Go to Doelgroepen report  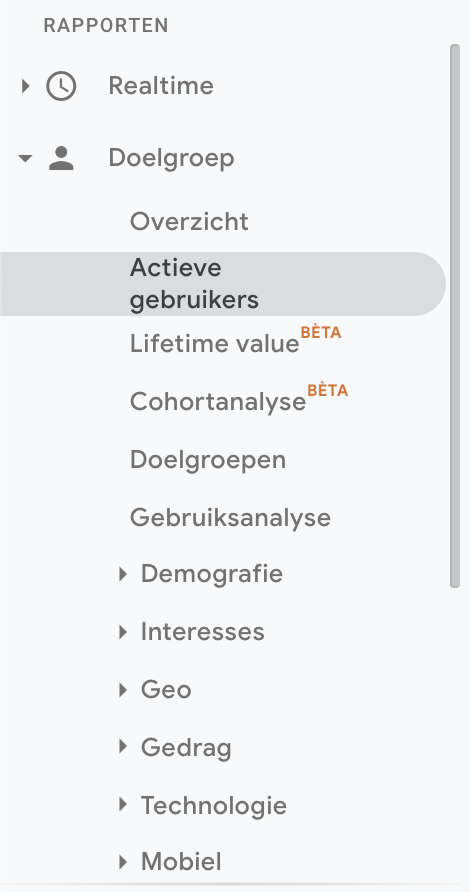click(208, 460)
